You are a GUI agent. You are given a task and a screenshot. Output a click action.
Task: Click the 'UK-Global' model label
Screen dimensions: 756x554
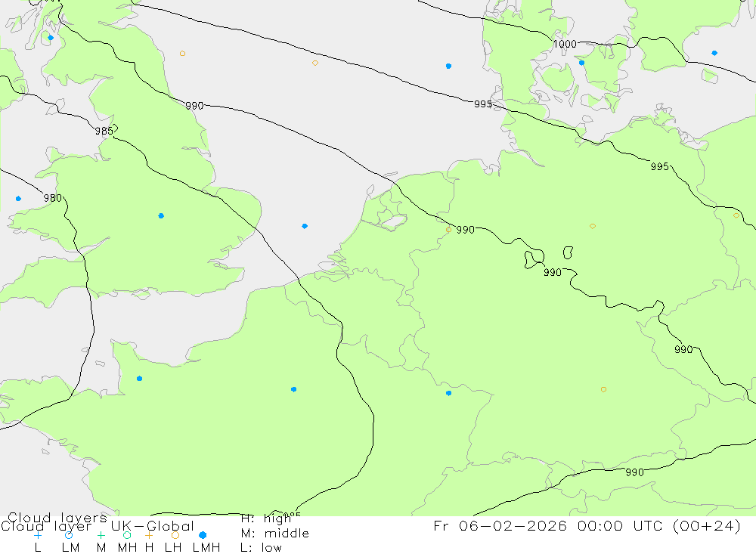click(153, 526)
